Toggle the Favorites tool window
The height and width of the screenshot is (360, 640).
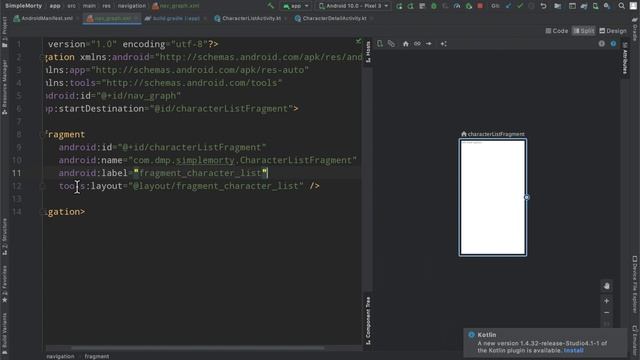4,284
